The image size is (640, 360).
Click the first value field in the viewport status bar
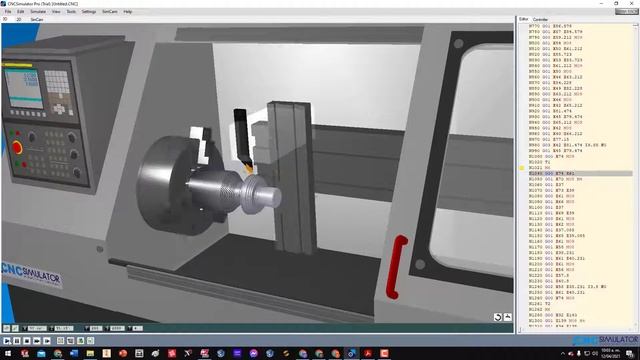(x=37, y=328)
